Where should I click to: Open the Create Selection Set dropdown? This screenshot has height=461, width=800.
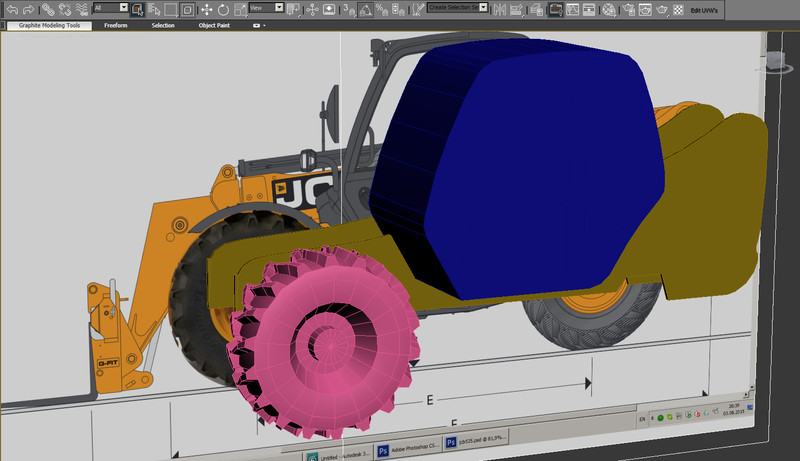point(458,7)
